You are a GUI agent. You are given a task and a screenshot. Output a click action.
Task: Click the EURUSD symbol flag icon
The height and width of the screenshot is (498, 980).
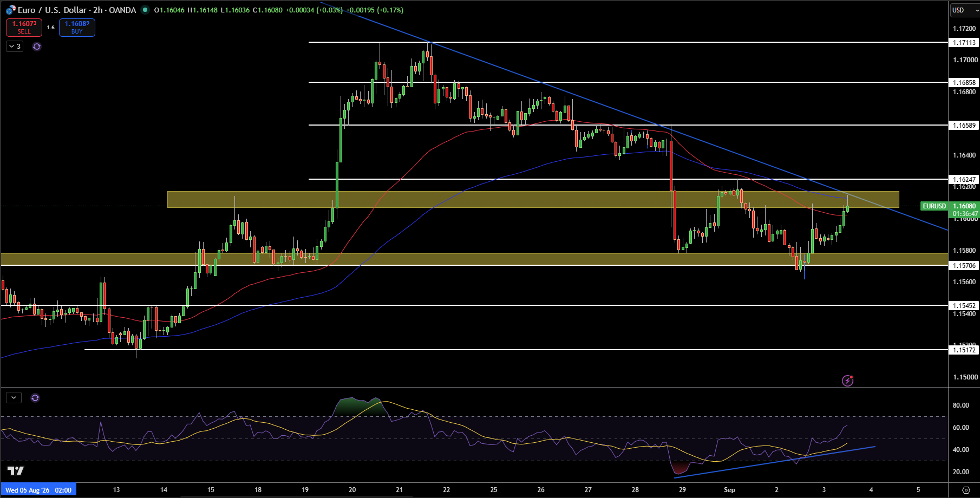click(11, 10)
